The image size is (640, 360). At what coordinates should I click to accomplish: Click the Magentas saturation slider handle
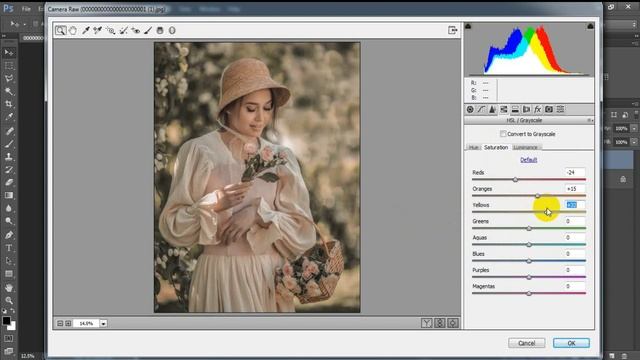(x=529, y=293)
